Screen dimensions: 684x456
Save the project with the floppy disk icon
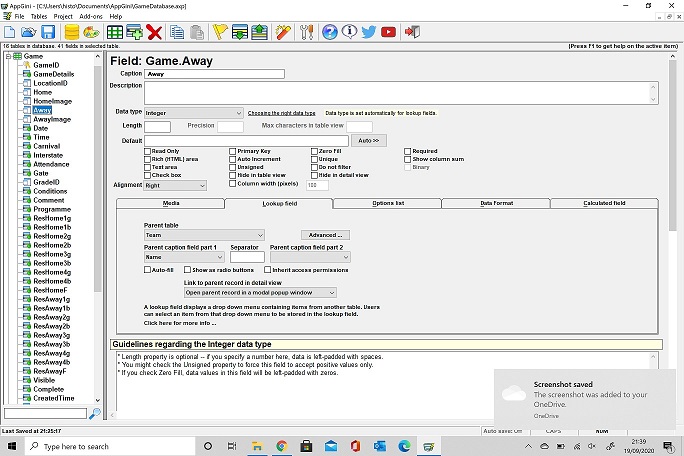click(x=48, y=32)
